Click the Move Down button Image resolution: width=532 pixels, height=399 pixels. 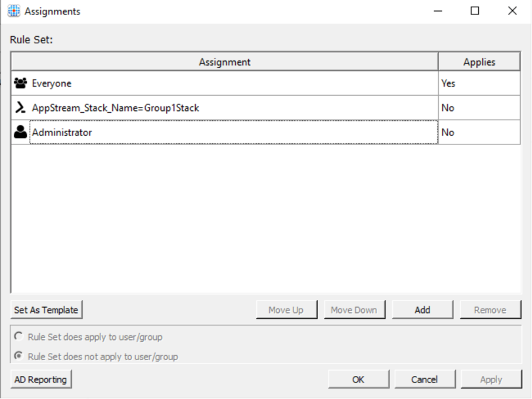pyautogui.click(x=355, y=309)
